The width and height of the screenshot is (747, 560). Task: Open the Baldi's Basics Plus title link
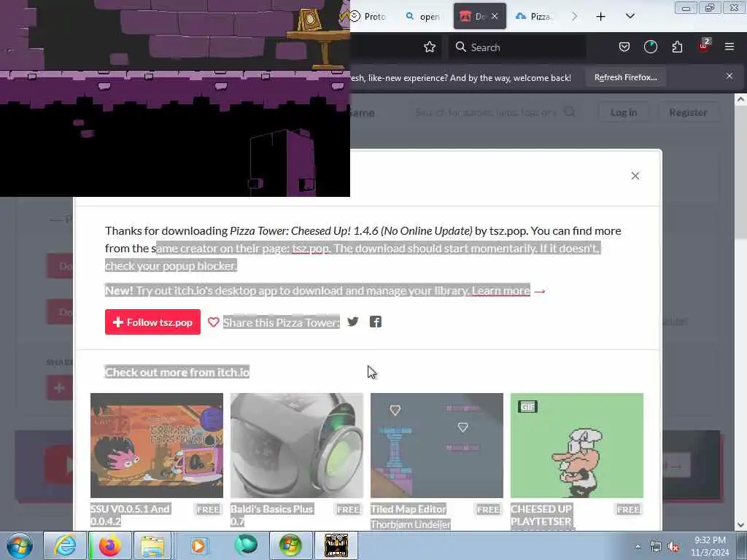(271, 515)
